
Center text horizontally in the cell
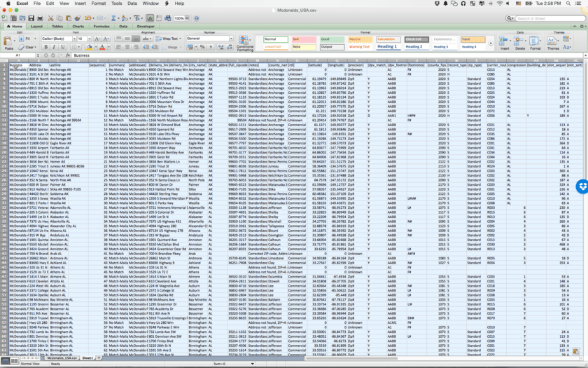[x=127, y=47]
